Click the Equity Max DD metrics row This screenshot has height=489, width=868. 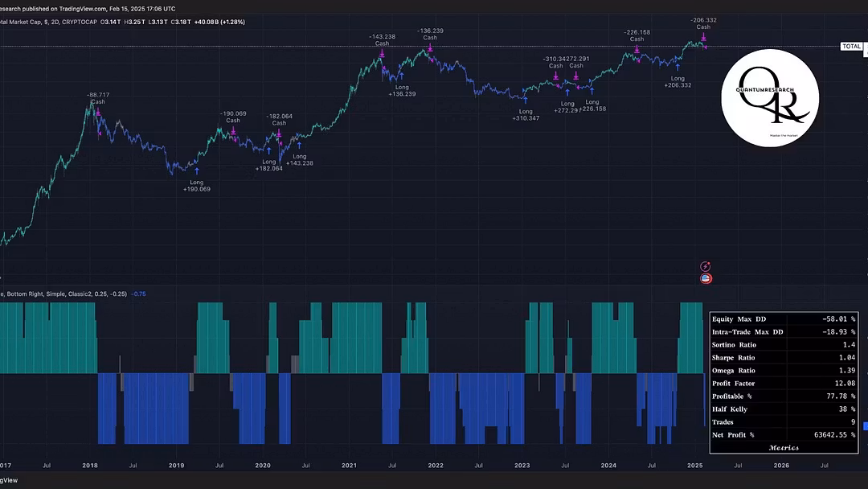(x=783, y=319)
